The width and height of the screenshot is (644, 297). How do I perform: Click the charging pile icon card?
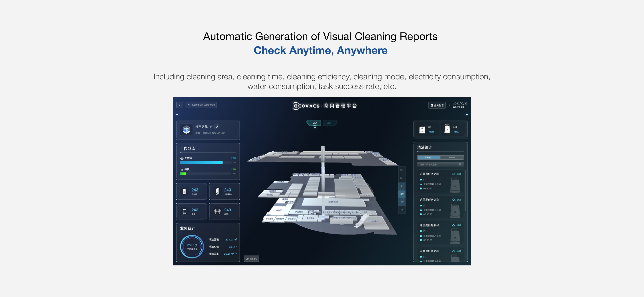[192, 192]
